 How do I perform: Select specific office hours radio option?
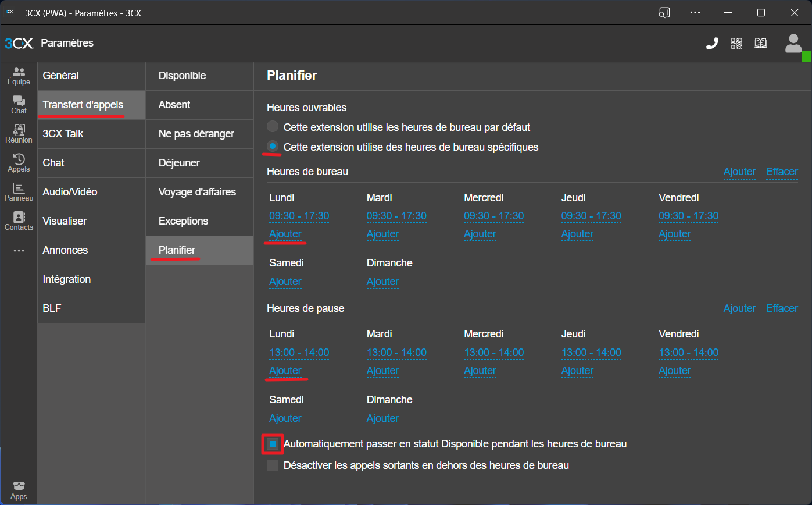[272, 147]
